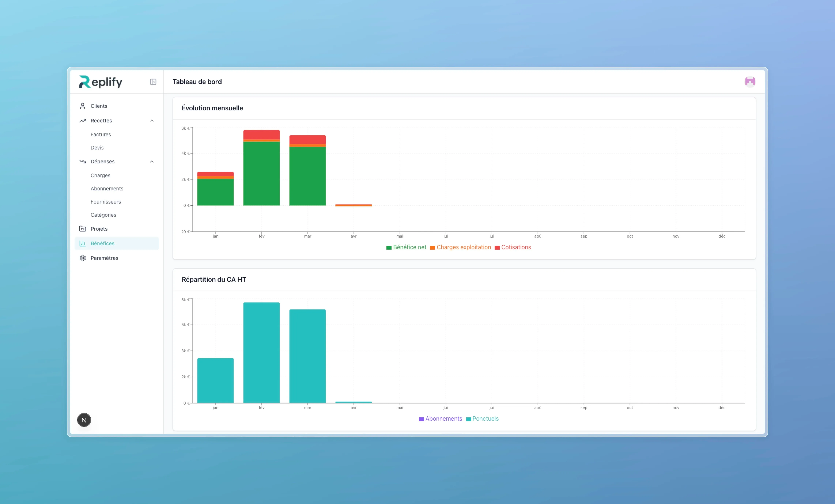Image resolution: width=835 pixels, height=504 pixels.
Task: Hide the Ponctuels series via its legend
Action: pos(483,419)
